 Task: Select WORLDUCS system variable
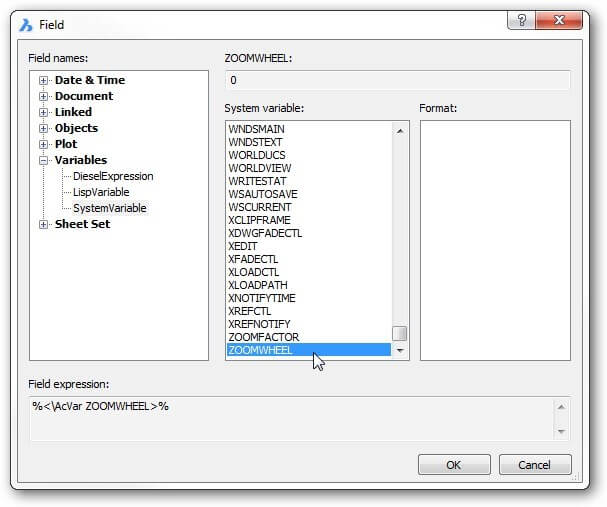(309, 155)
